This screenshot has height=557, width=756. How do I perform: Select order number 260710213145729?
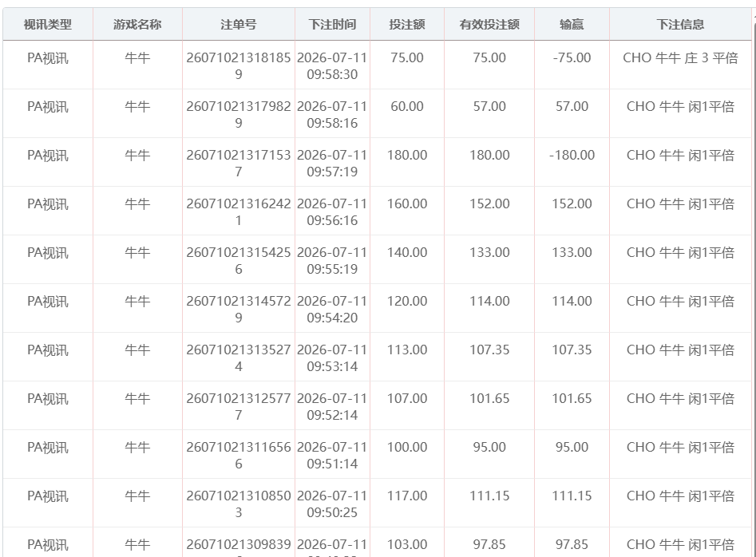tap(238, 310)
